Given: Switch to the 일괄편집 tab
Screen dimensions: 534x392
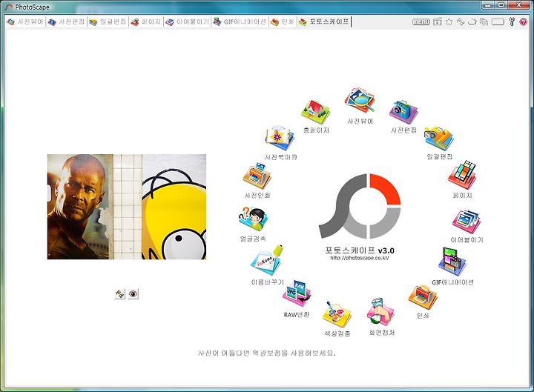Looking at the screenshot, I should 108,21.
